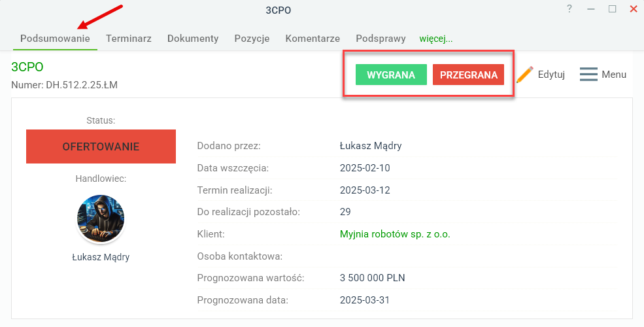Image resolution: width=644 pixels, height=327 pixels.
Task: Open the hamburger Menu icon
Action: (588, 75)
